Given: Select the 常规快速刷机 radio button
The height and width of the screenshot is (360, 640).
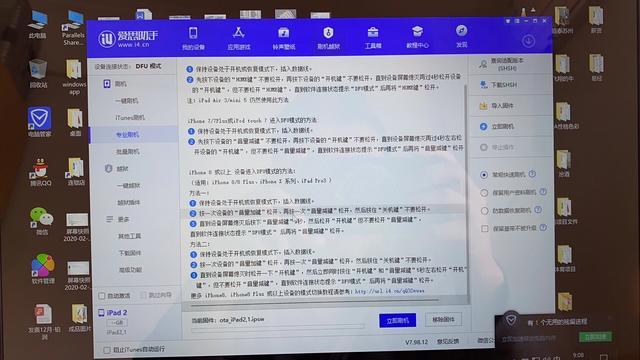Looking at the screenshot, I should [484, 175].
